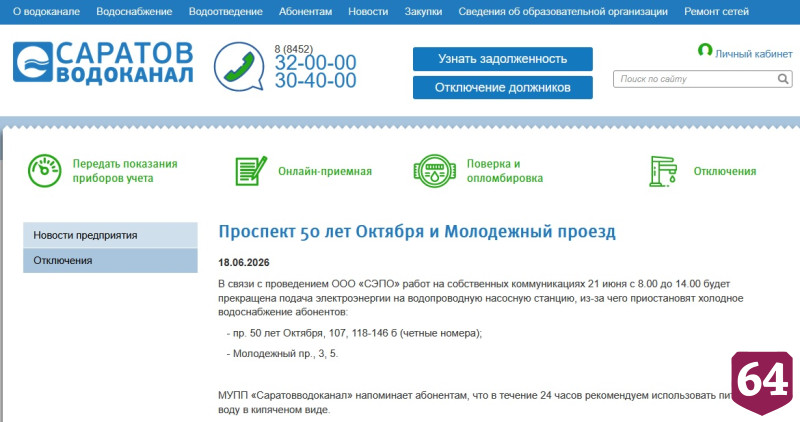The height and width of the screenshot is (422, 800).
Task: Click the water meter Поверка icon
Action: 434,171
